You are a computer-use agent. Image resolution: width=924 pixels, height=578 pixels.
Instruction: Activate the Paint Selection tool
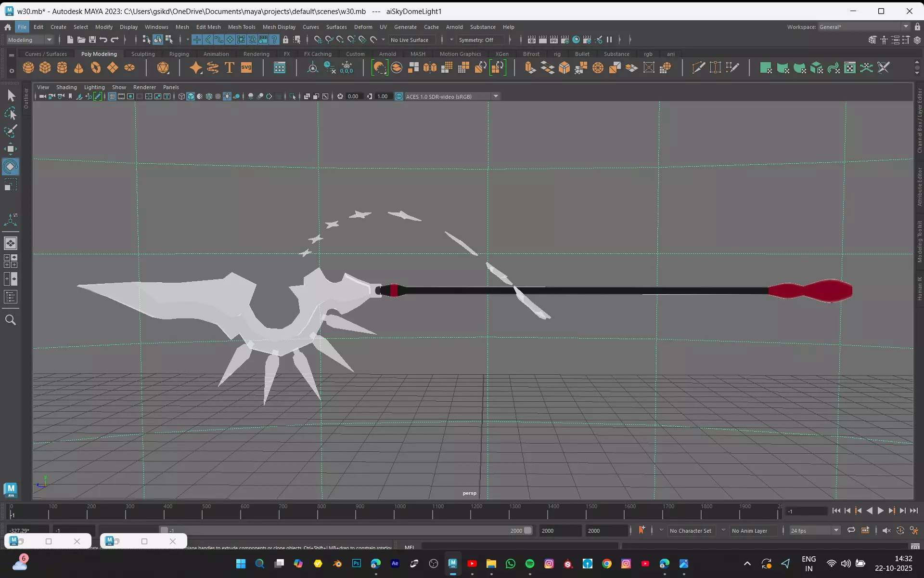point(11,131)
